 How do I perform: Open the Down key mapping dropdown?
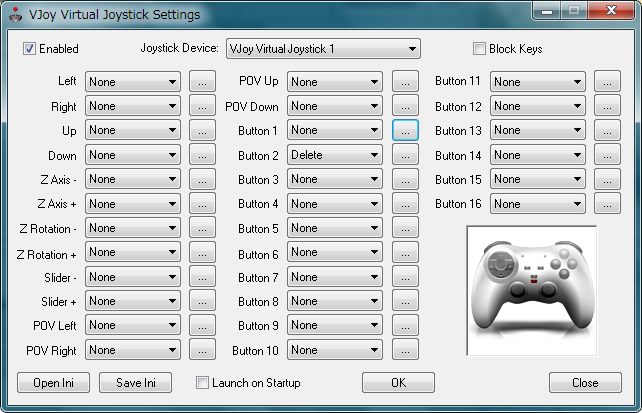pos(133,155)
